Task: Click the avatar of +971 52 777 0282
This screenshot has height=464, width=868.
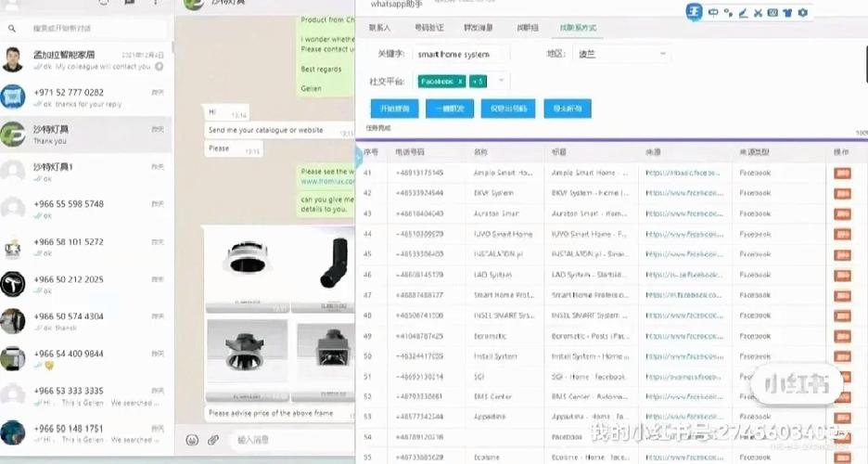Action: point(12,97)
